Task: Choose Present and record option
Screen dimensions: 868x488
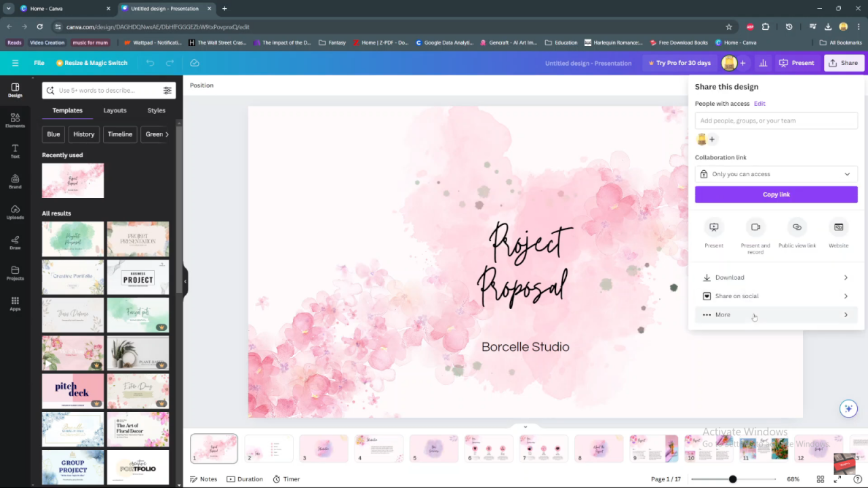Action: (x=755, y=227)
